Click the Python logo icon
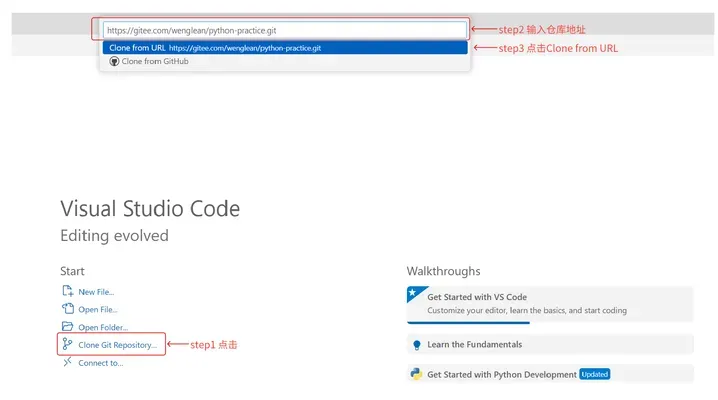Viewport: 718px width, 400px height. [416, 374]
